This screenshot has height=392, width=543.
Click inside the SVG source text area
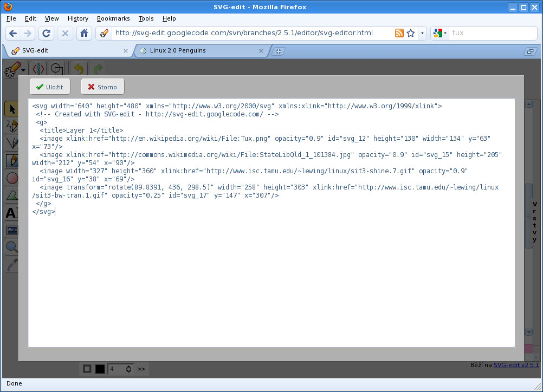pyautogui.click(x=271, y=223)
